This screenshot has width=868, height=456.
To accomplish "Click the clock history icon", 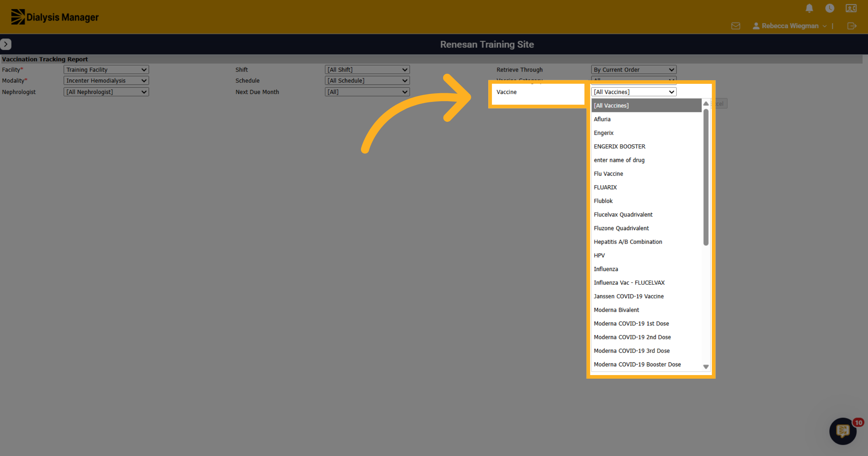I will pos(830,8).
